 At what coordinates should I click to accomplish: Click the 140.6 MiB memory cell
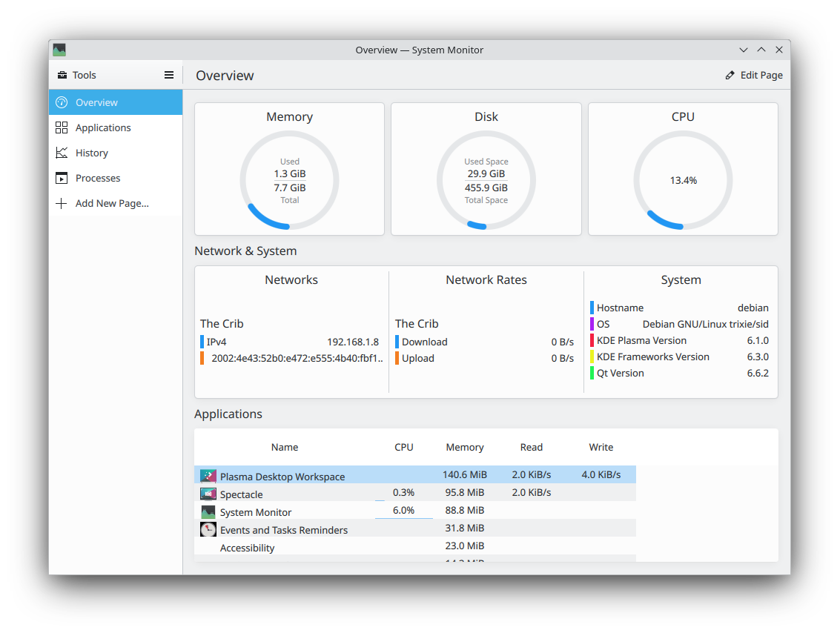click(x=464, y=474)
